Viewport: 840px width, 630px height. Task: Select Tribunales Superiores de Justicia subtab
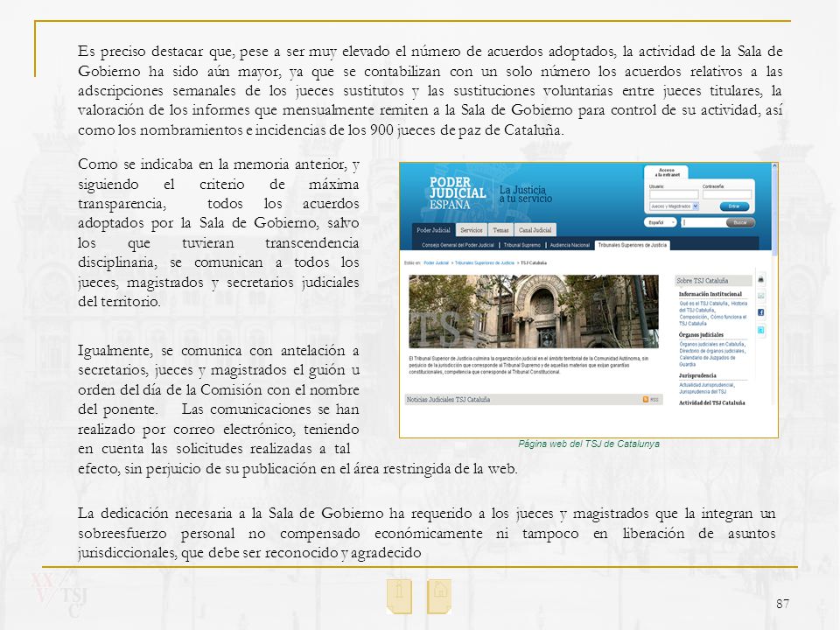pos(632,245)
